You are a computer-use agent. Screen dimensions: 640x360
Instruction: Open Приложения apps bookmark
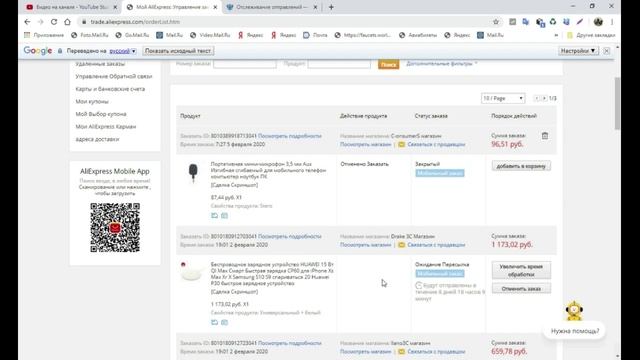[44, 35]
